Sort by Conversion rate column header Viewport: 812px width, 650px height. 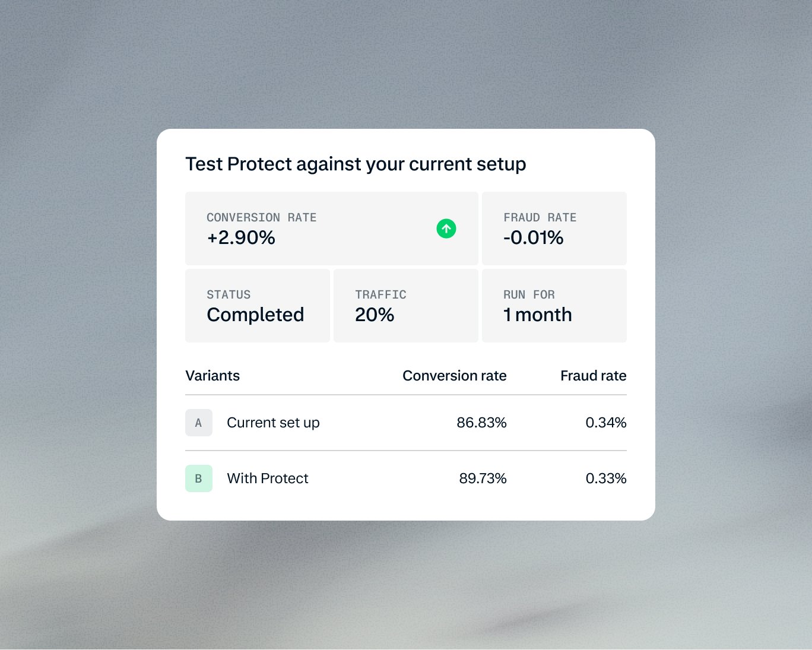pos(455,376)
